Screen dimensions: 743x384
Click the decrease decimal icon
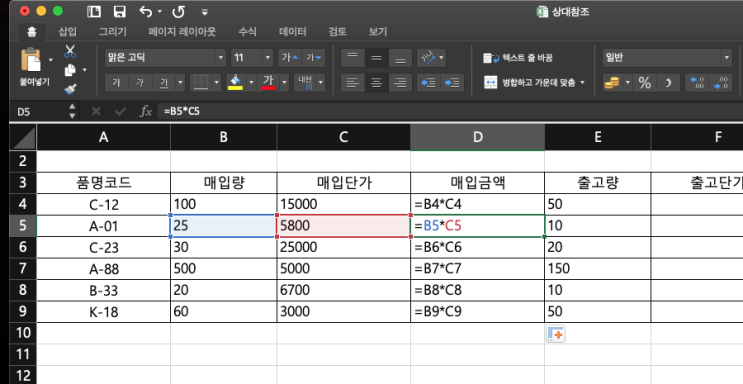click(721, 83)
